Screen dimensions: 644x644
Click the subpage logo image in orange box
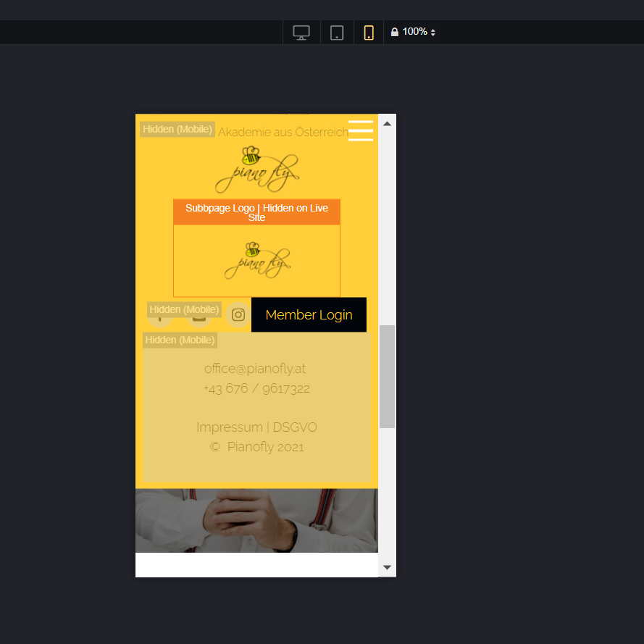click(x=257, y=260)
